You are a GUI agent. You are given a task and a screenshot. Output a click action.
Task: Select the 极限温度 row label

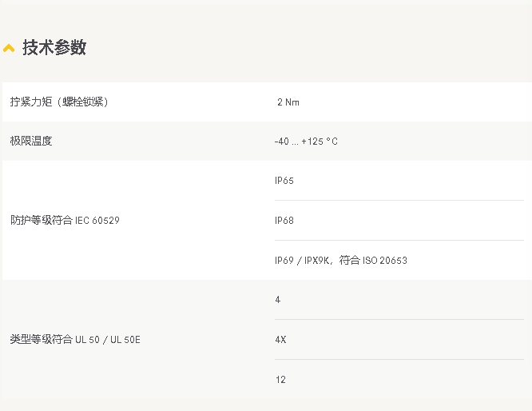(31, 141)
